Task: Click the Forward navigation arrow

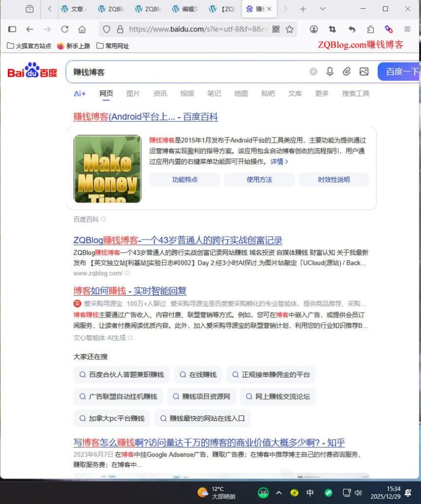Action: point(47,29)
